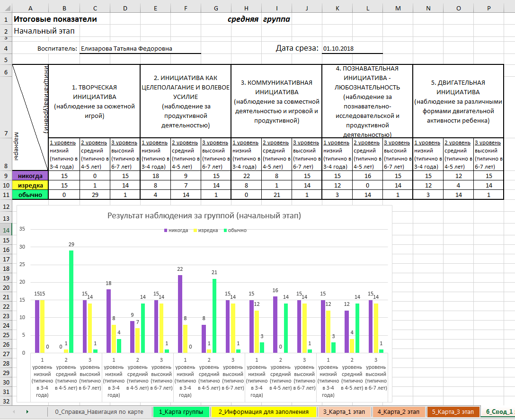Image resolution: width=515 pixels, height=420 pixels.
Task: Click the previous sheet navigation arrow
Action: [14, 411]
